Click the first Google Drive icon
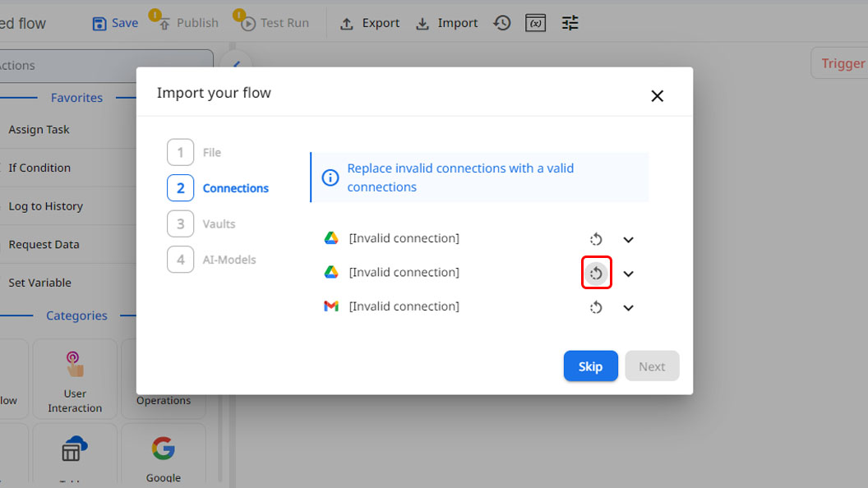 click(x=331, y=238)
